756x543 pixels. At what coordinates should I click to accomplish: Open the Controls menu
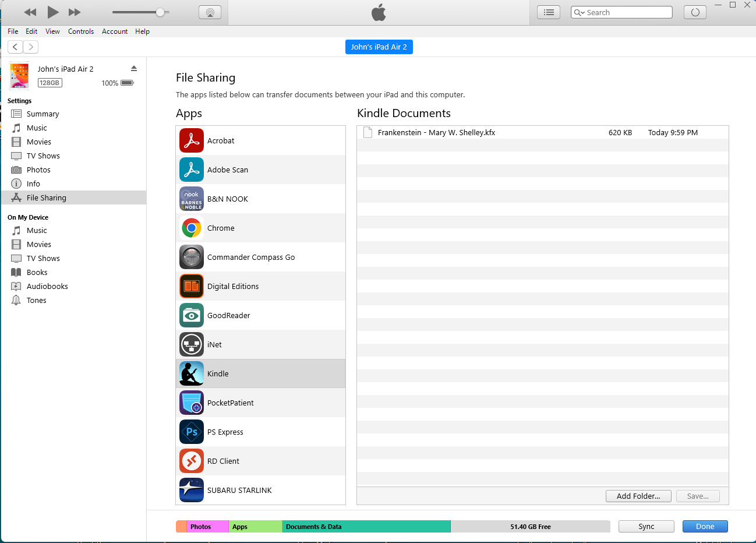pos(81,31)
